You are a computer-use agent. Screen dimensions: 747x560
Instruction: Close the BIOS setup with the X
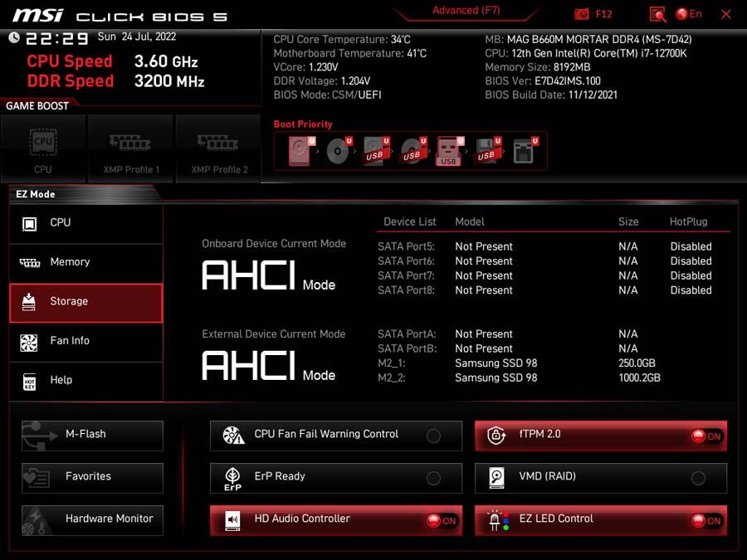(726, 14)
